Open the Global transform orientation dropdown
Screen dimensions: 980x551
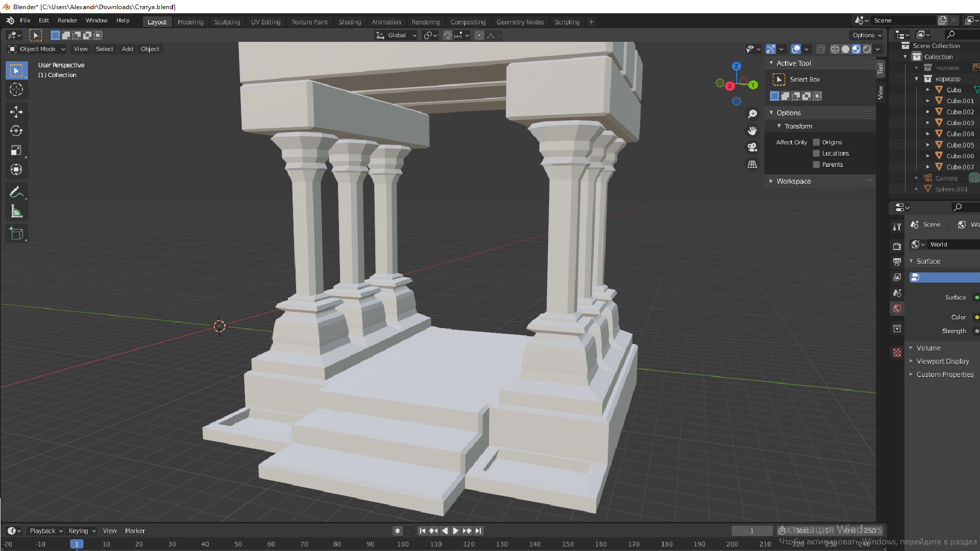click(x=396, y=35)
